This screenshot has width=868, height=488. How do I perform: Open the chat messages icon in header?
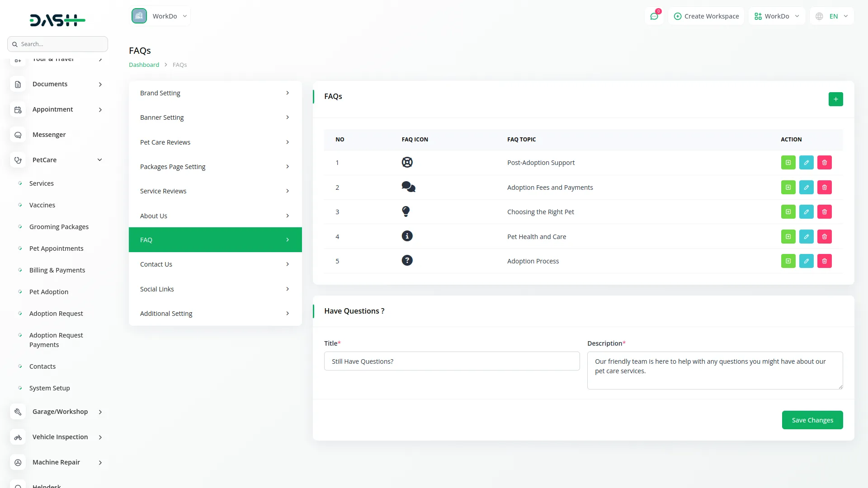(x=654, y=16)
